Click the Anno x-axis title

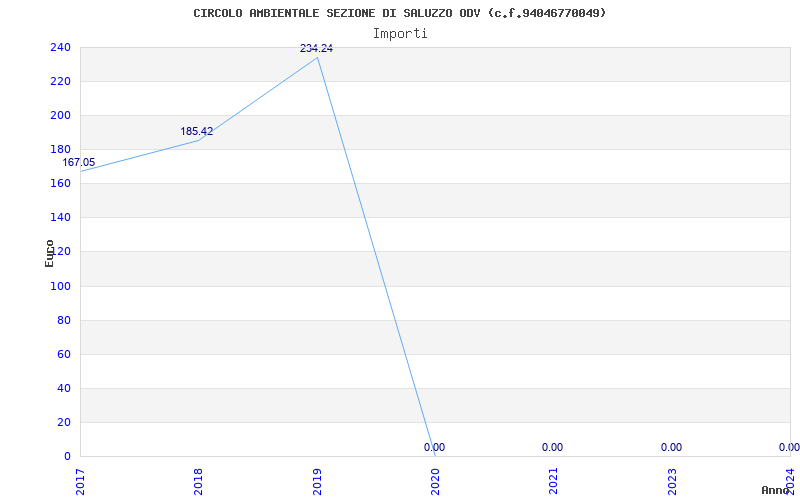pyautogui.click(x=776, y=490)
